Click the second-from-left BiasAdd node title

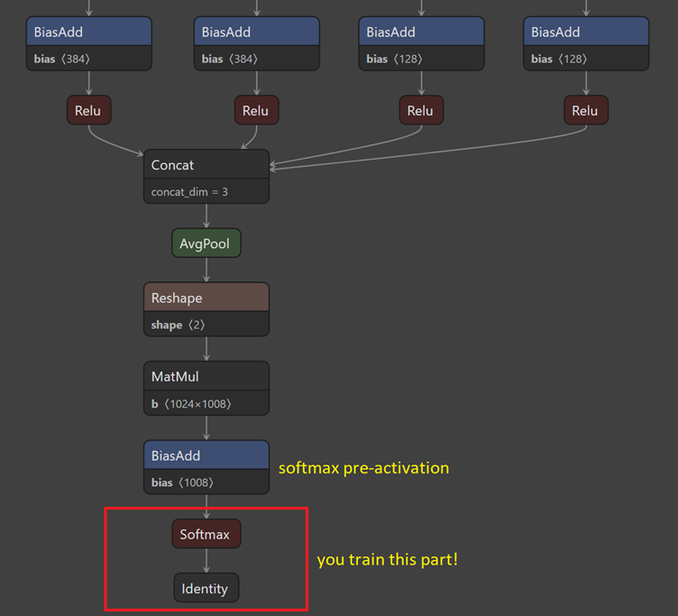(x=256, y=32)
